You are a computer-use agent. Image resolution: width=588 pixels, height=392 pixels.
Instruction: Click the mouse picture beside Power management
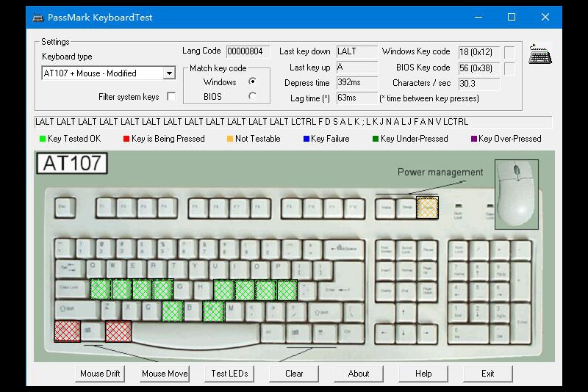(x=517, y=194)
